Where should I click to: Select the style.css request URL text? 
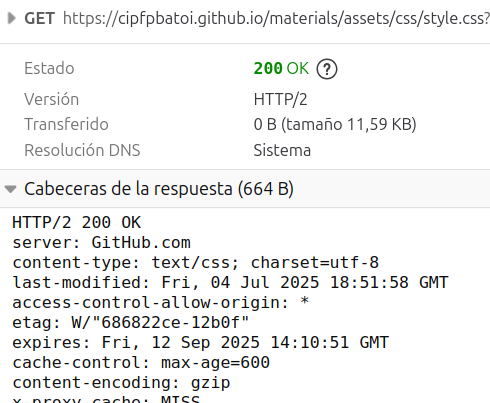(276, 18)
